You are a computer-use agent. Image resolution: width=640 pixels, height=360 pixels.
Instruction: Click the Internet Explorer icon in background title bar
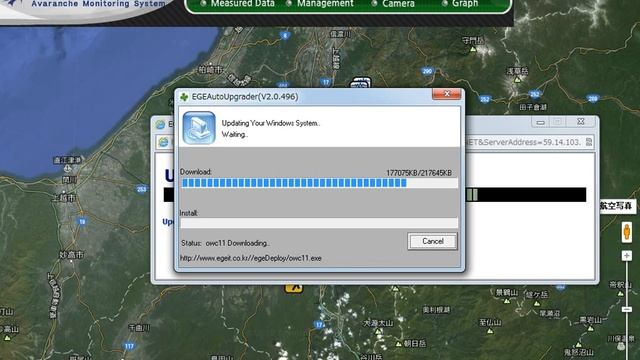point(160,124)
